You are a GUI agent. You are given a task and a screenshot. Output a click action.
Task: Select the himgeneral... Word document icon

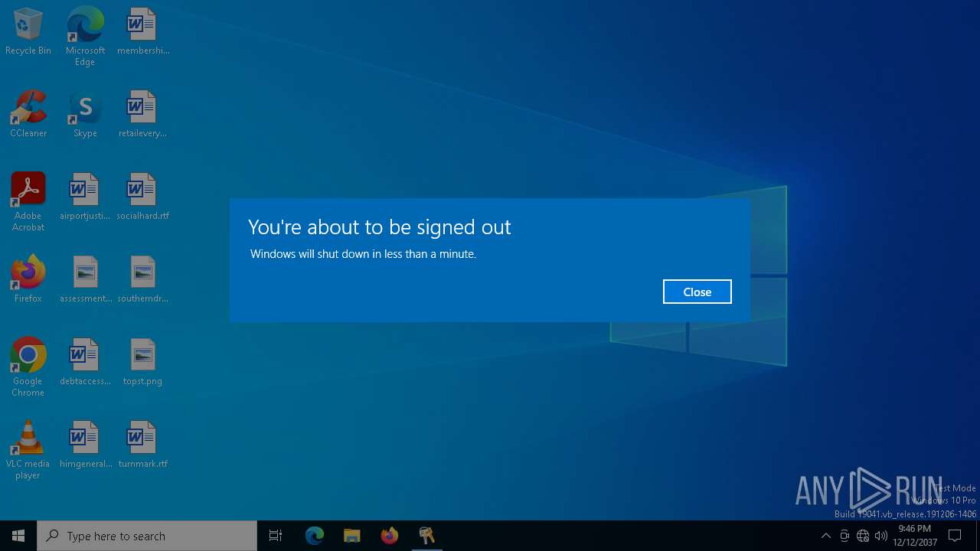click(x=85, y=445)
